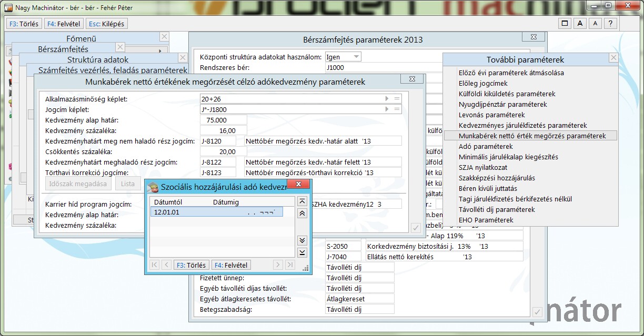
Task: Click the Nagy Machinátor app icon in title bar
Action: click(x=8, y=8)
